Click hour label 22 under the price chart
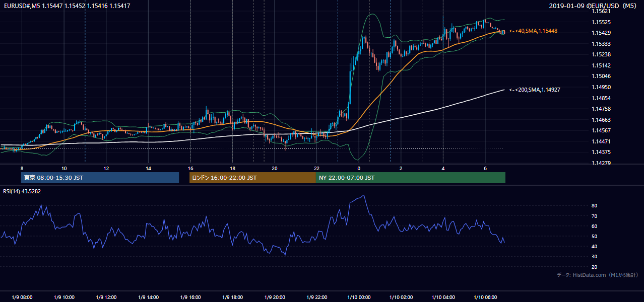The height and width of the screenshot is (302, 644). [x=316, y=168]
